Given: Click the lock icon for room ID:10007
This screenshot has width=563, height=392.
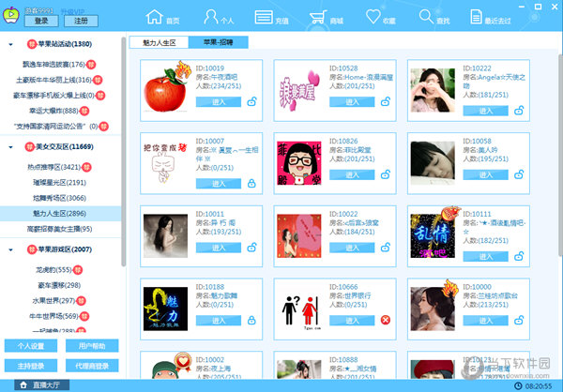Looking at the screenshot, I should pos(251,184).
